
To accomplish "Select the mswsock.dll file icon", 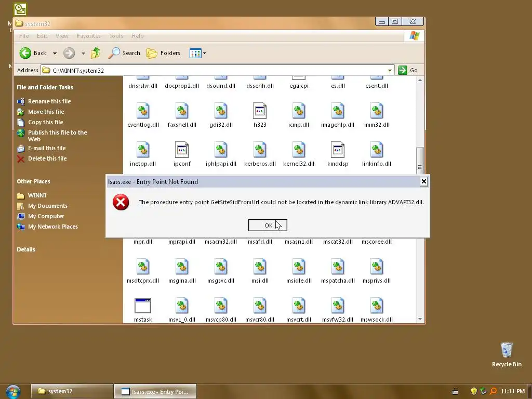I will [377, 305].
